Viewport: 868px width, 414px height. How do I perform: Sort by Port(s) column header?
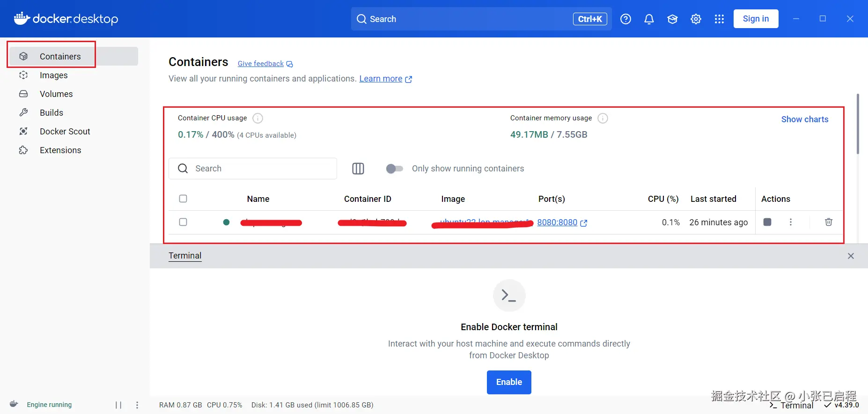coord(552,199)
